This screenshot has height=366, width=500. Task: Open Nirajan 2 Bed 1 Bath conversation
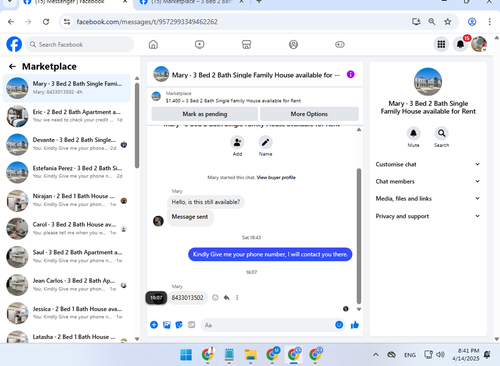point(67,201)
